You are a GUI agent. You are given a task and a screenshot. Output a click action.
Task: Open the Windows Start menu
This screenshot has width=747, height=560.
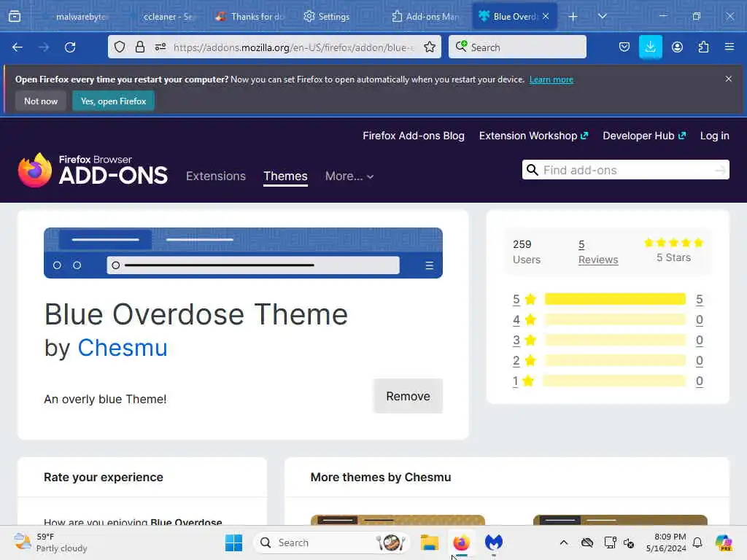point(233,542)
